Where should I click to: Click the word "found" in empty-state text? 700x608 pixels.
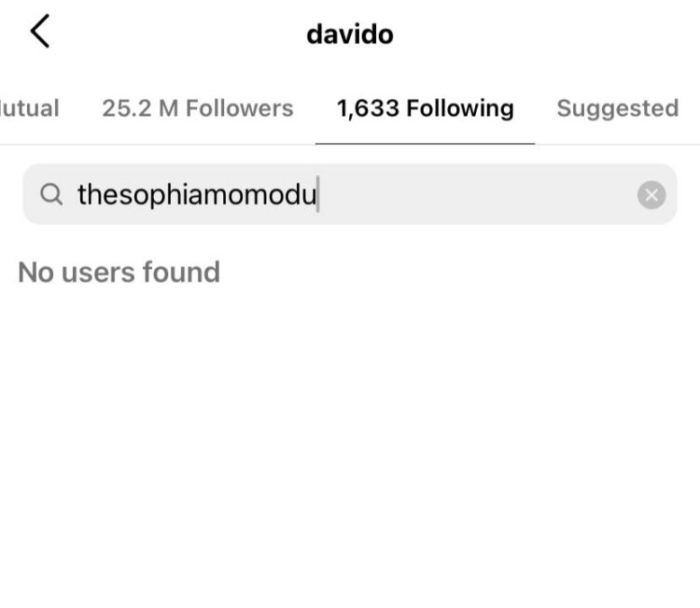coord(181,272)
